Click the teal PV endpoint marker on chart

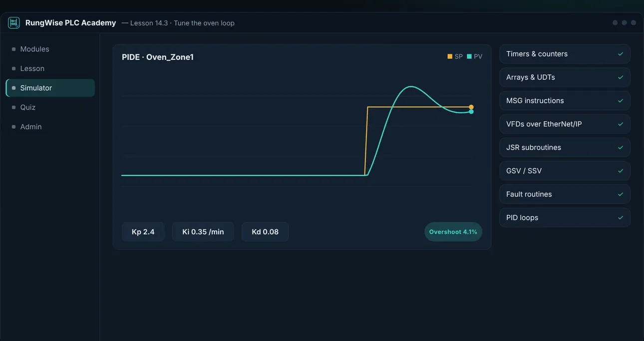pos(471,112)
